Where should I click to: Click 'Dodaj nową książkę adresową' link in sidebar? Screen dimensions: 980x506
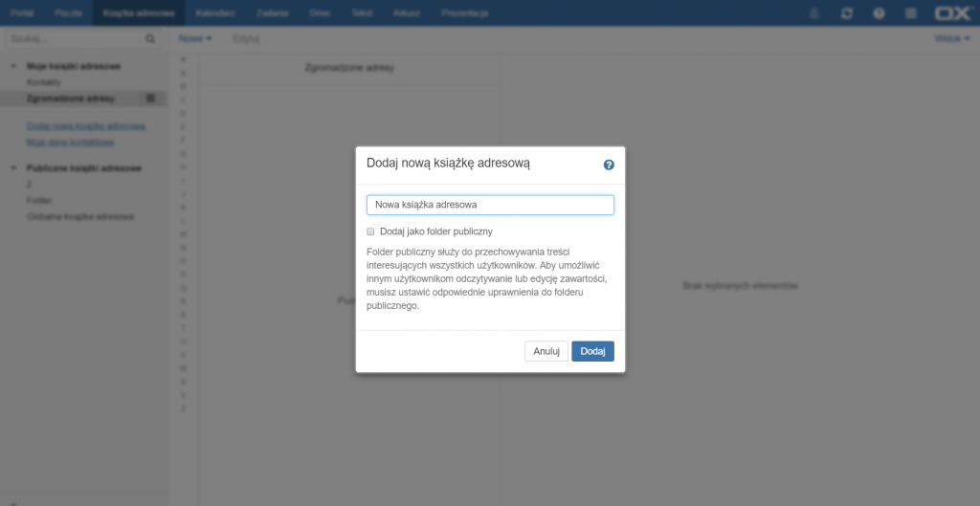point(85,126)
